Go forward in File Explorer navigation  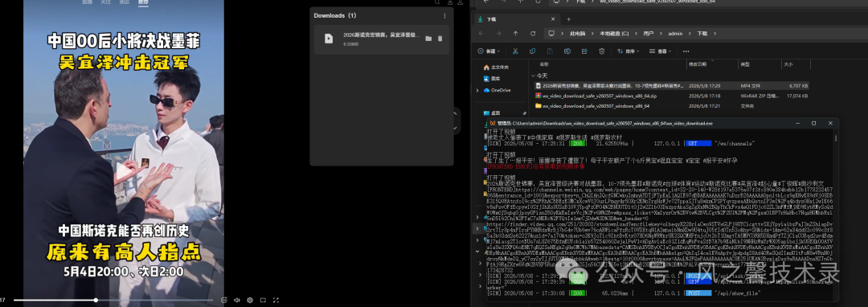click(499, 34)
